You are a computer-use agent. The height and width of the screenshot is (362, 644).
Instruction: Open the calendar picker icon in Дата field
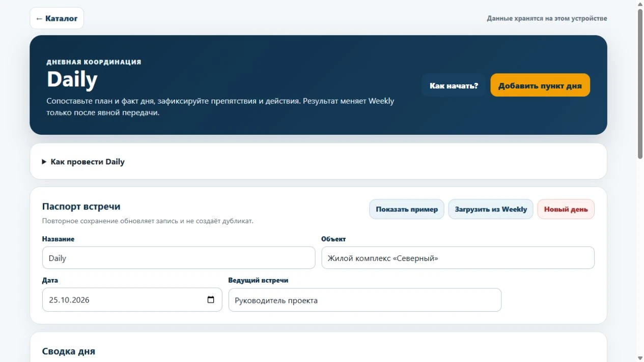(211, 300)
